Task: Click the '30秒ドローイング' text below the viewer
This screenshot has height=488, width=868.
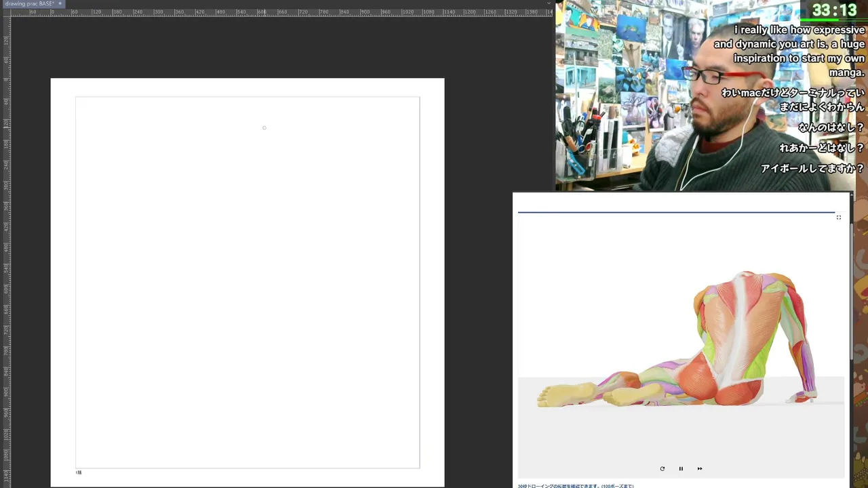Action: click(576, 485)
